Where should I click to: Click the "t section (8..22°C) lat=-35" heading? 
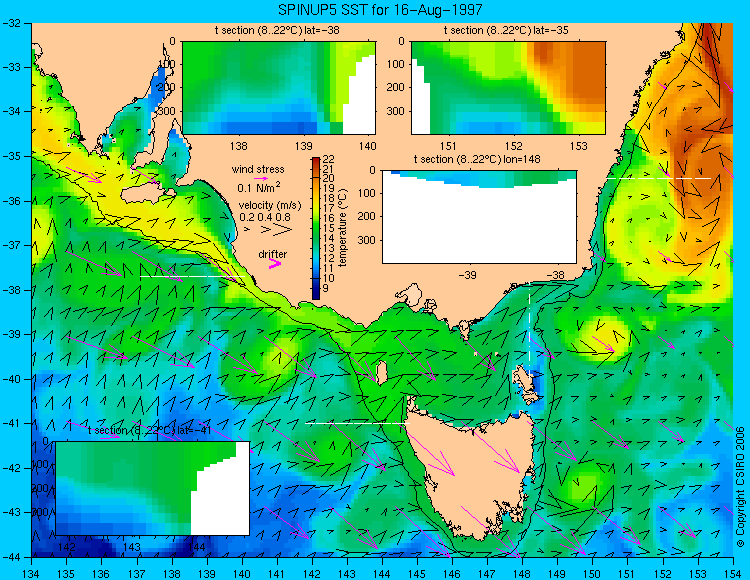click(x=506, y=31)
